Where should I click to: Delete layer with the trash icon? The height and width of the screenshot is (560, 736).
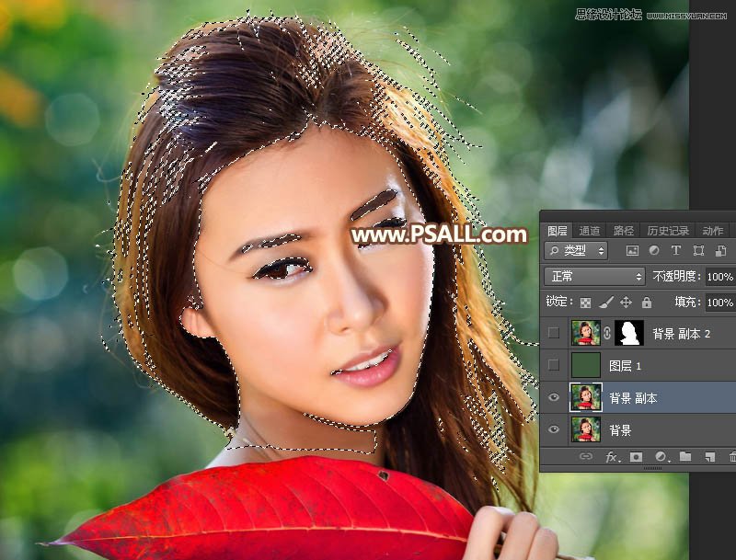click(x=732, y=456)
